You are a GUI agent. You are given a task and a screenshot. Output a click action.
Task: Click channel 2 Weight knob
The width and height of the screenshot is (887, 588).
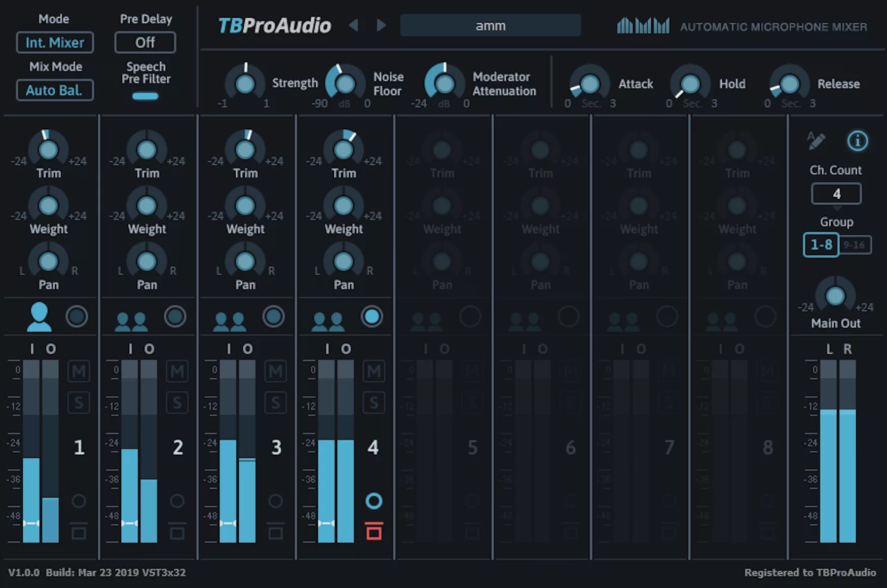click(147, 205)
